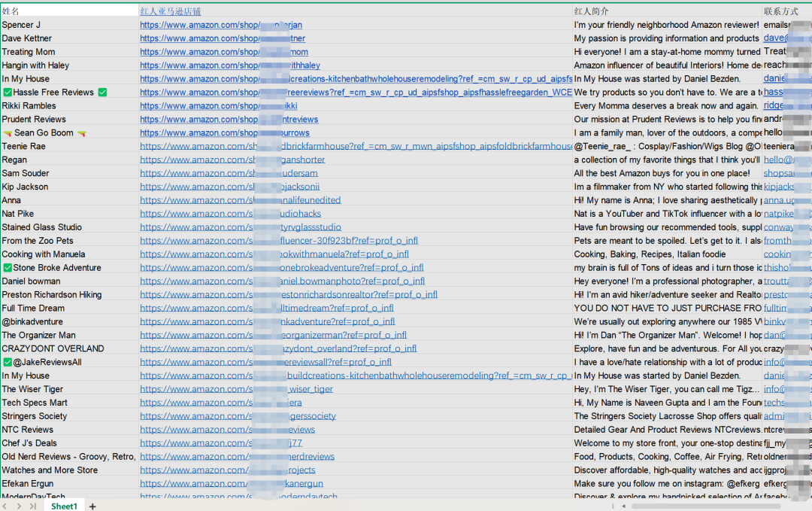Viewport: 812px width, 511px height.
Task: Select the @binkadventure name cell
Action: tap(69, 322)
